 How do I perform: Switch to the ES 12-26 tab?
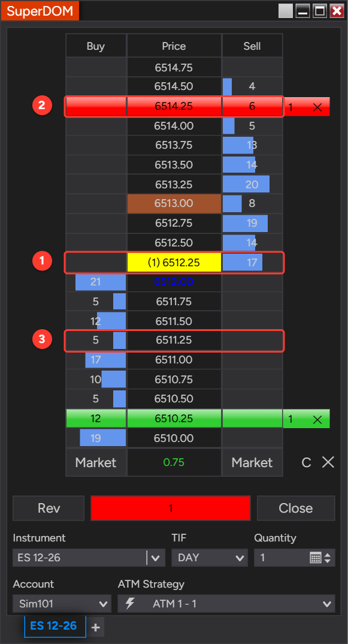pyautogui.click(x=55, y=626)
